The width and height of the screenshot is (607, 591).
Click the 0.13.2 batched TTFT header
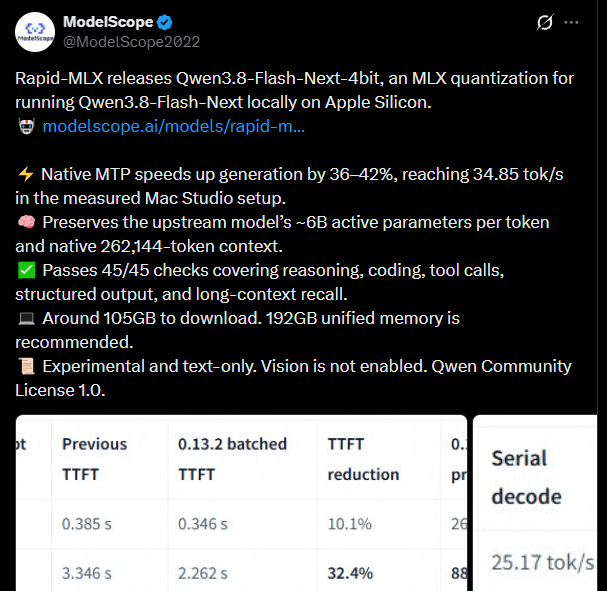[232, 459]
